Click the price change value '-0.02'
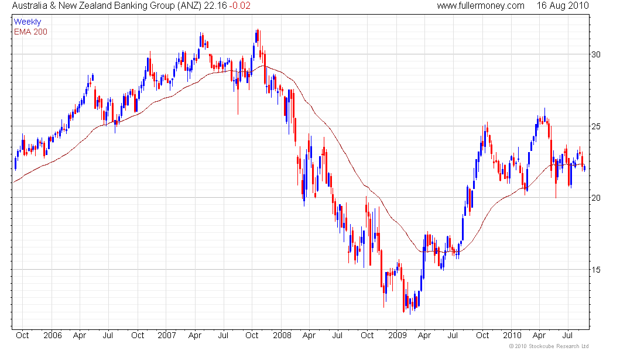Screen dimensions: 644x351 coord(240,6)
